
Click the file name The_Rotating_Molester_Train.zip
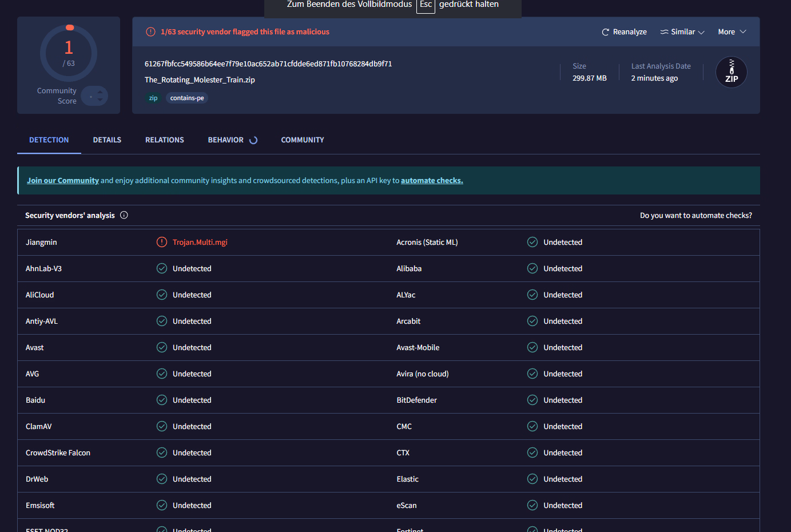click(200, 80)
